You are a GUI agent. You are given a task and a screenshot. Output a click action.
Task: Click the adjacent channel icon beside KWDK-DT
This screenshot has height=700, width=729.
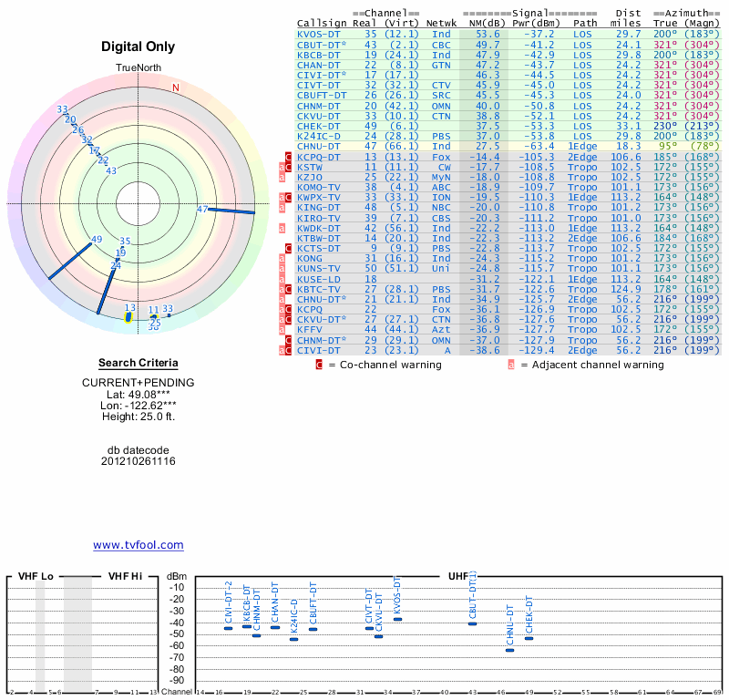pyautogui.click(x=282, y=228)
